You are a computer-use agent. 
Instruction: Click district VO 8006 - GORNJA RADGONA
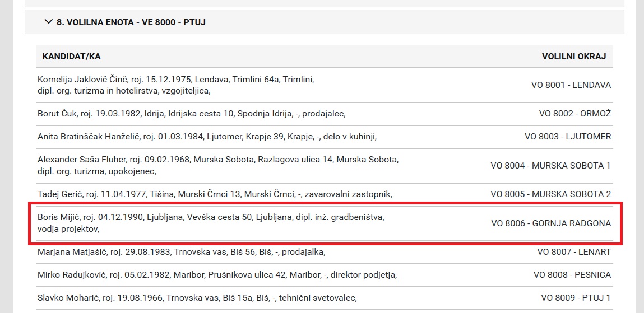(551, 223)
